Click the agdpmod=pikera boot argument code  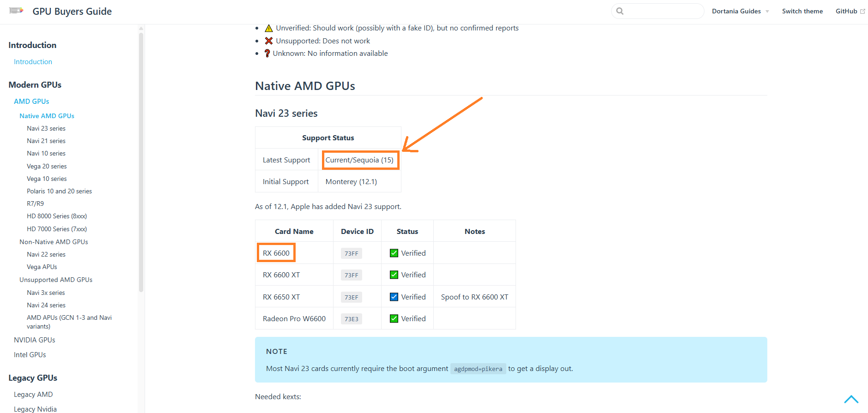pyautogui.click(x=478, y=369)
